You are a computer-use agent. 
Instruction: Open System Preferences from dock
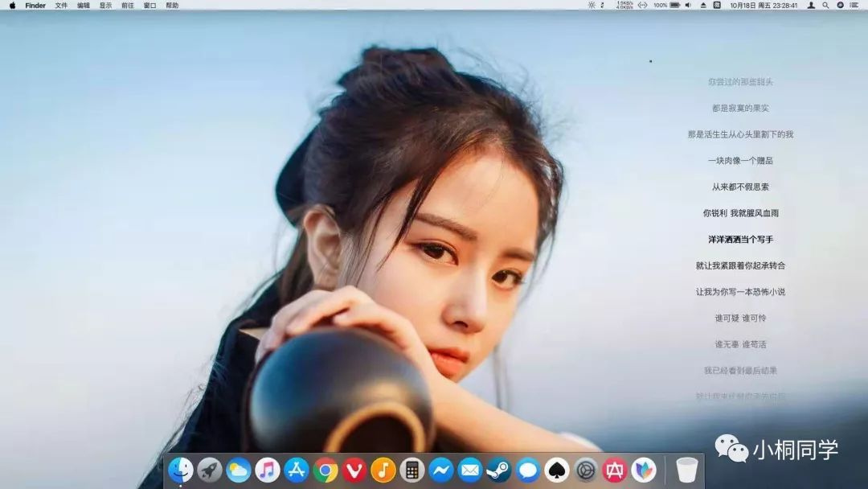(x=586, y=471)
